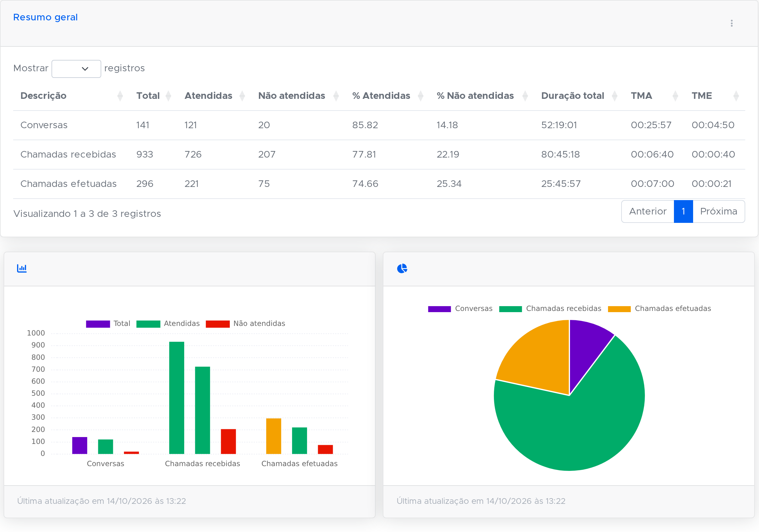
Task: Click the orange Chamadas efetuadas total bar
Action: point(274,436)
